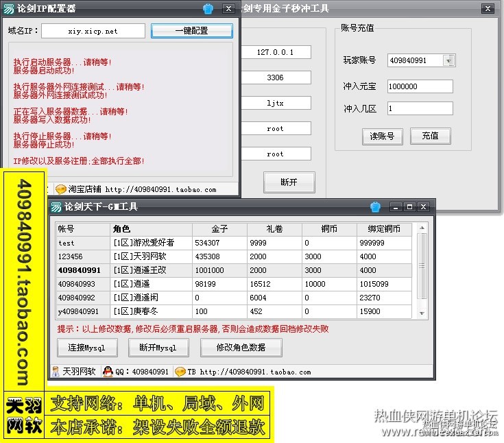504x443 pixels.
Task: Click the 修改角色数据 button
Action: (x=241, y=348)
